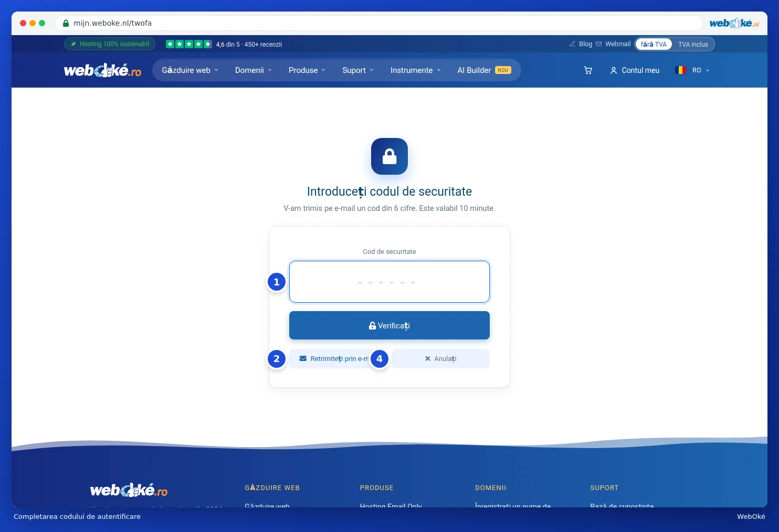The width and height of the screenshot is (779, 532).
Task: Click the blue padlock icon above heading
Action: (x=389, y=156)
